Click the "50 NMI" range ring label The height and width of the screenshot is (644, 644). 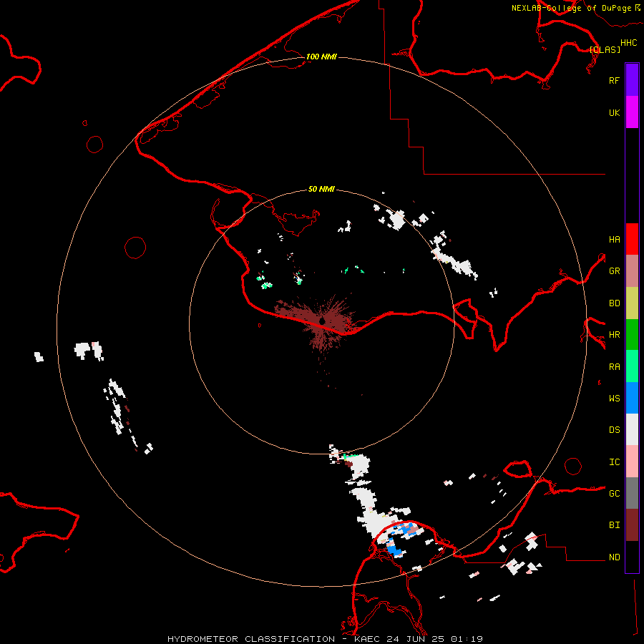coord(321,190)
